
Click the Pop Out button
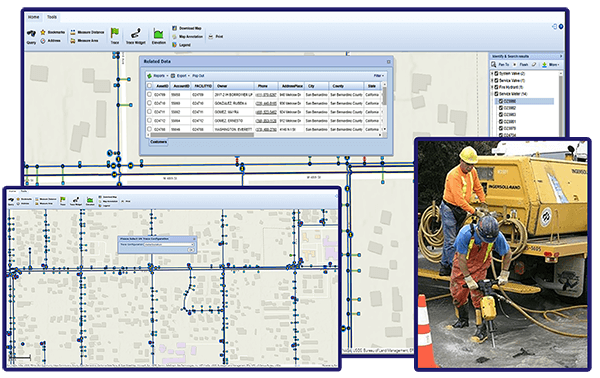pos(198,76)
